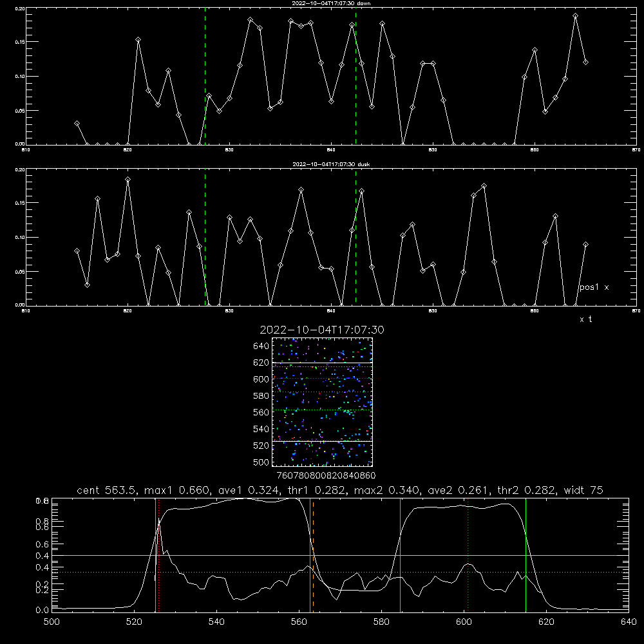The height and width of the screenshot is (644, 644).
Task: Click the last diamond data point in dusk plot
Action: [585, 244]
